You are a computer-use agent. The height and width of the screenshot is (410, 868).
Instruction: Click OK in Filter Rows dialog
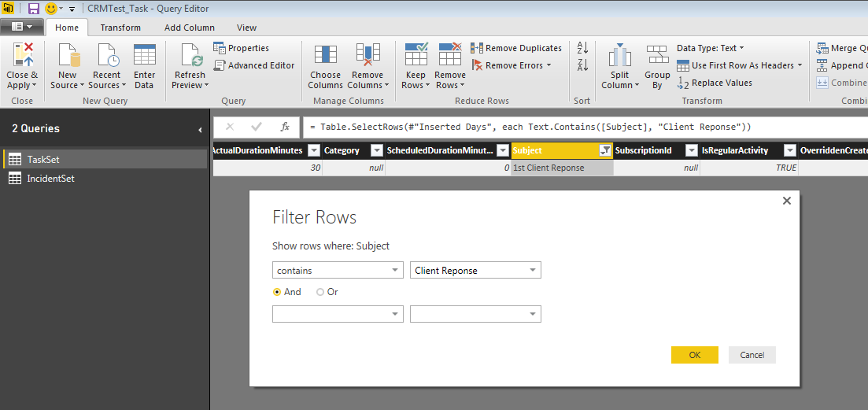click(x=695, y=355)
